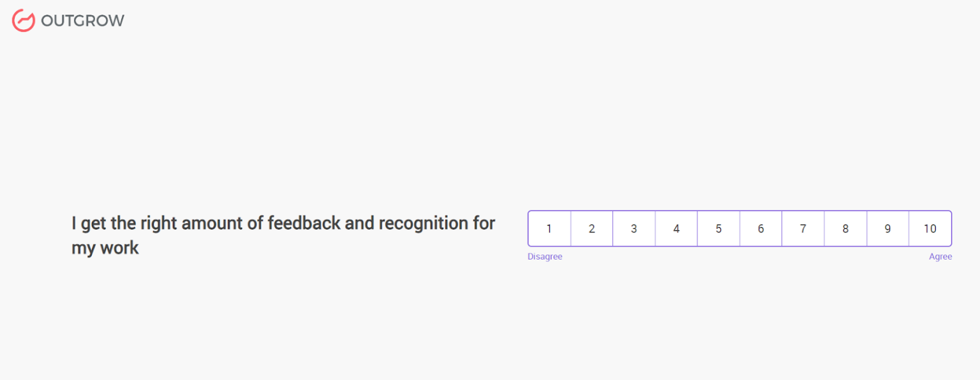Image resolution: width=980 pixels, height=380 pixels.
Task: Click the Disagree label under the scale
Action: 545,257
